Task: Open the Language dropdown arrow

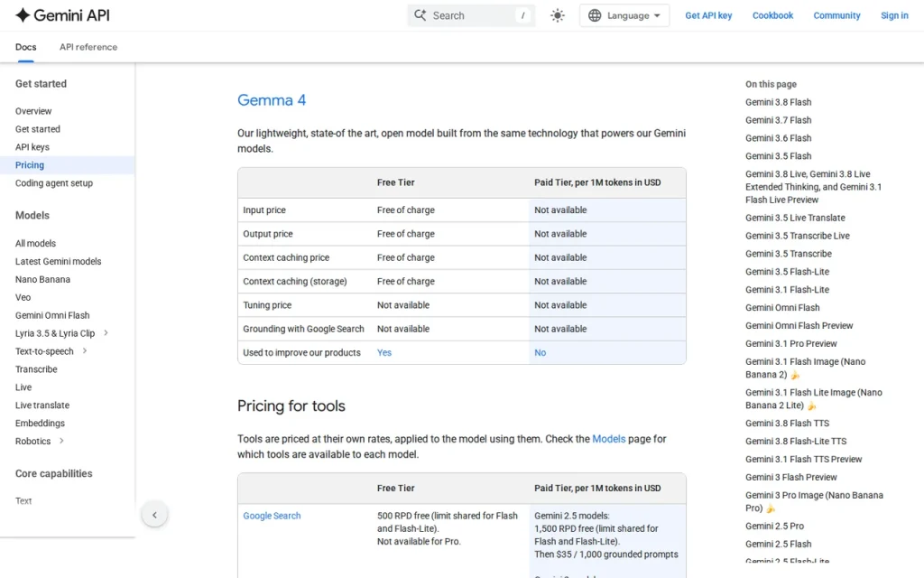Action: (x=657, y=16)
